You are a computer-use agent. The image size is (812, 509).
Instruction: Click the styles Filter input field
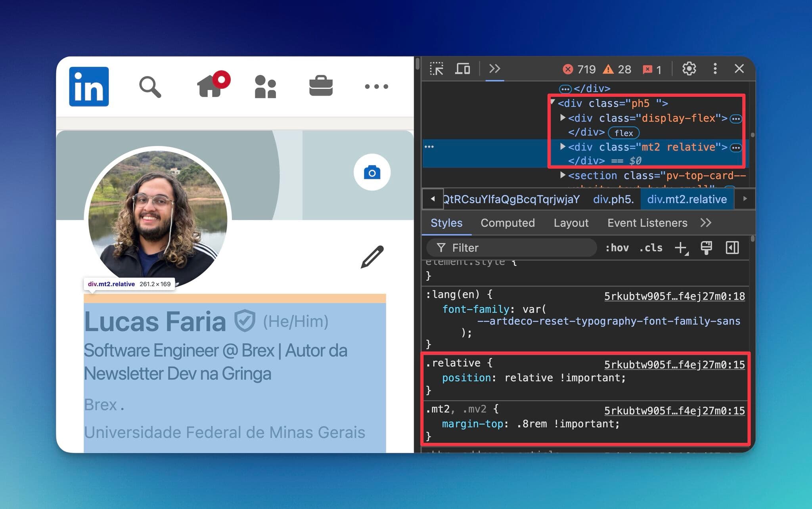pos(511,247)
